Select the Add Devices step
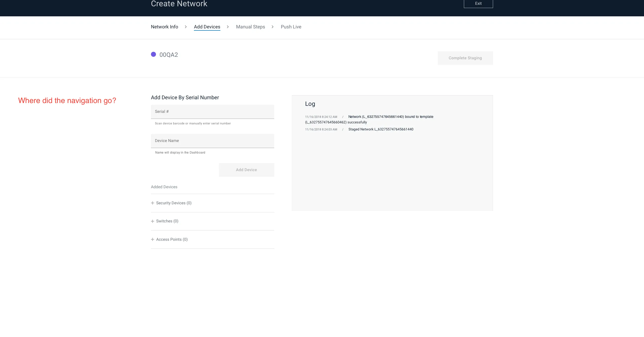This screenshot has width=644, height=337. [207, 27]
